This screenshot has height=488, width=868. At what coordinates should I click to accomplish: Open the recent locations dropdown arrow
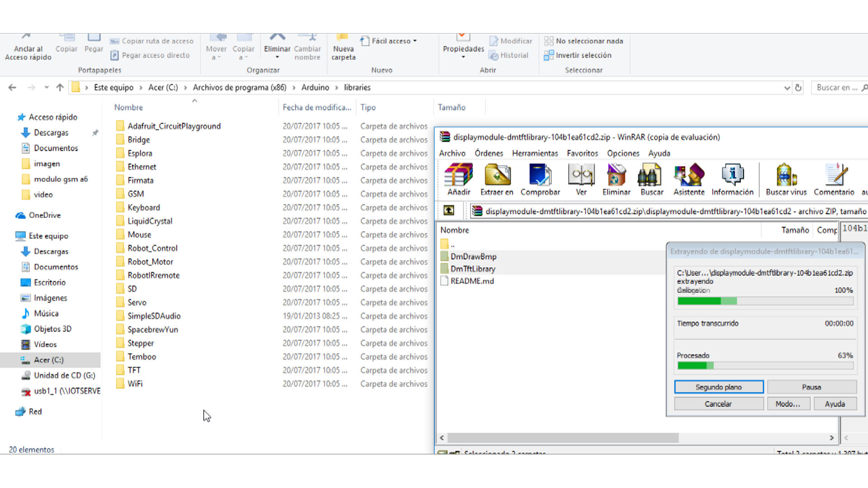[x=47, y=88]
